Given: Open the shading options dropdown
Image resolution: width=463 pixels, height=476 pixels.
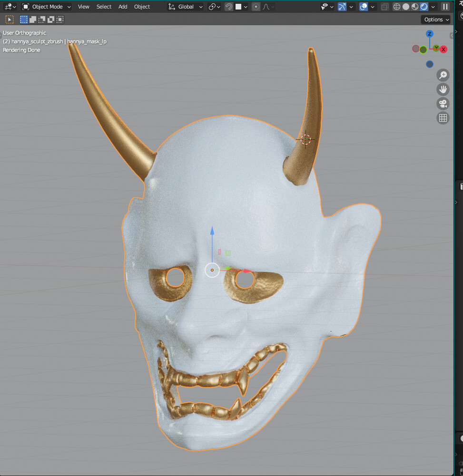Looking at the screenshot, I should click(x=433, y=7).
